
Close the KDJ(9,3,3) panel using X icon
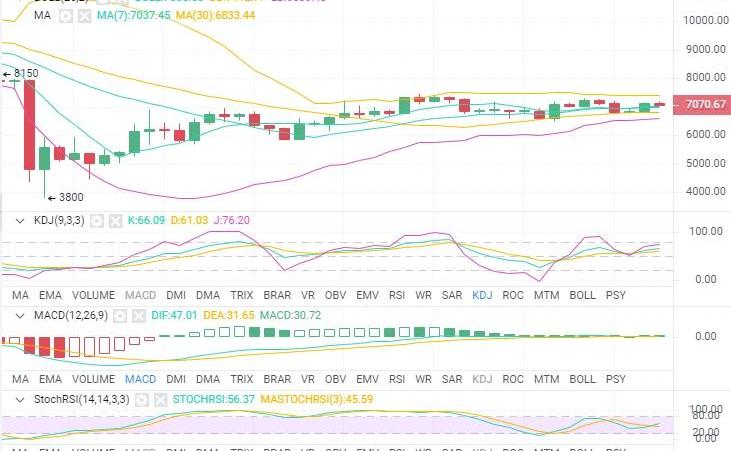tap(115, 221)
